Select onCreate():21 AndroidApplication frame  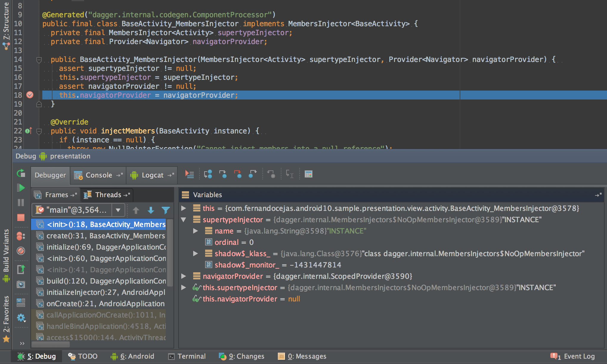(98, 304)
